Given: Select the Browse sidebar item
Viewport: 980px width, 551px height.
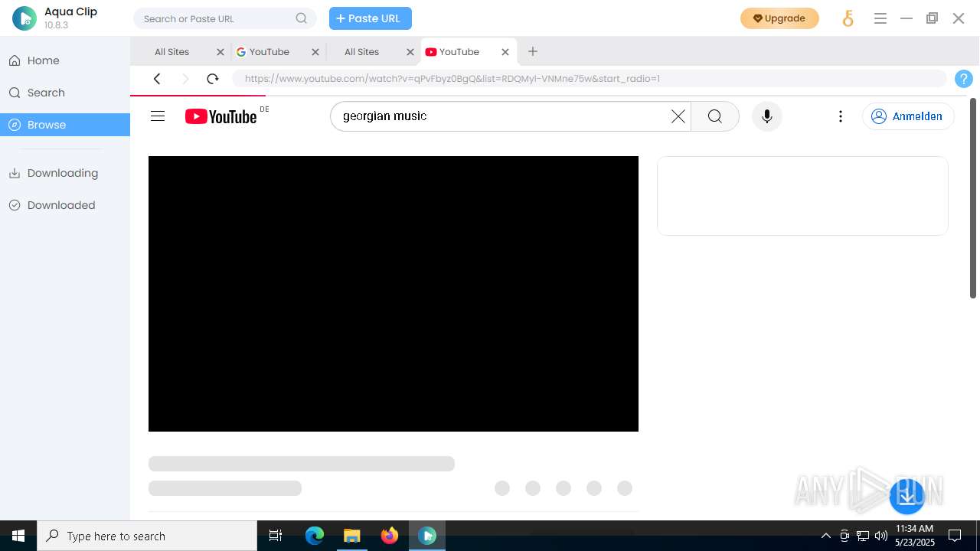Looking at the screenshot, I should (65, 125).
